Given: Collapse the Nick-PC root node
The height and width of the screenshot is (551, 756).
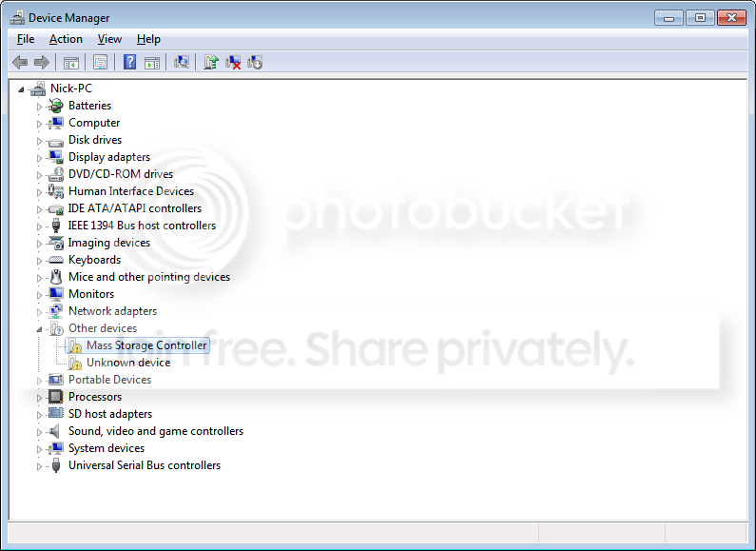Looking at the screenshot, I should click(x=21, y=89).
